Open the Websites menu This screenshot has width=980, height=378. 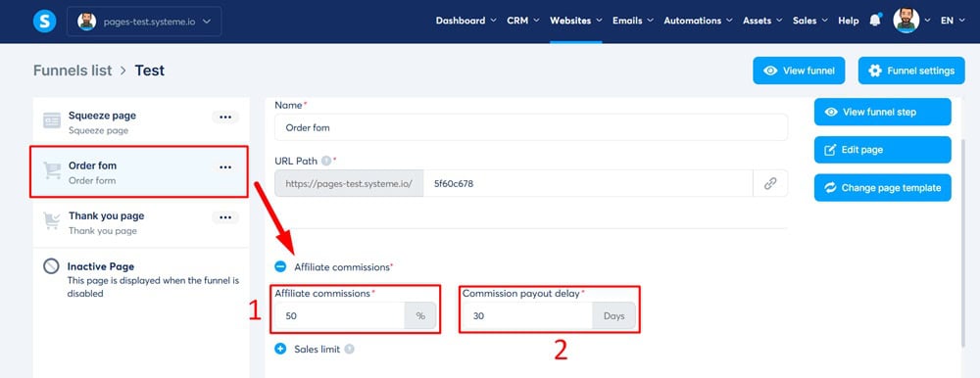pos(575,21)
